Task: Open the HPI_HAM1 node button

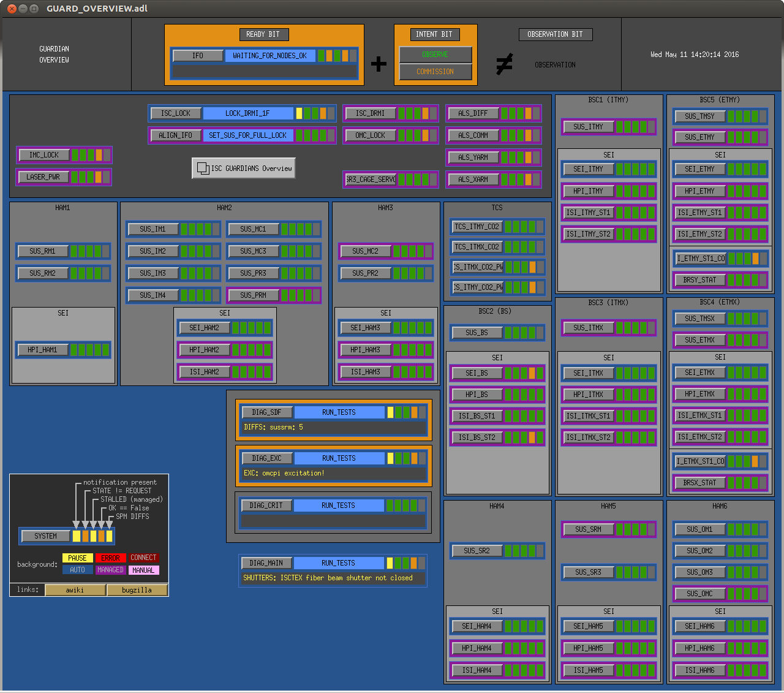Action: click(x=43, y=350)
